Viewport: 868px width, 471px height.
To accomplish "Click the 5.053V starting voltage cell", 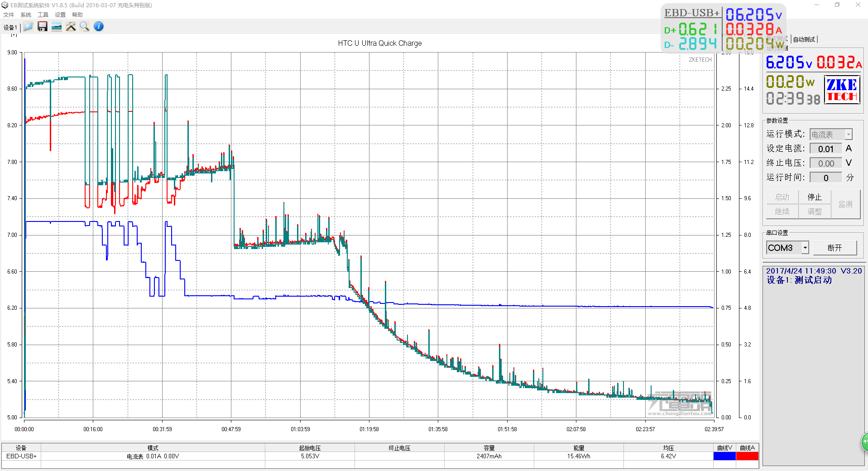I will click(310, 456).
